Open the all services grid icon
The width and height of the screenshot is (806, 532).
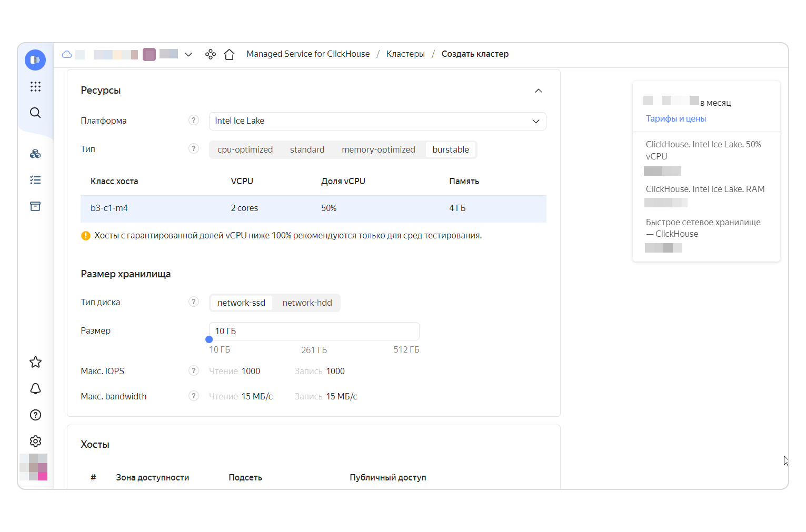coord(35,87)
